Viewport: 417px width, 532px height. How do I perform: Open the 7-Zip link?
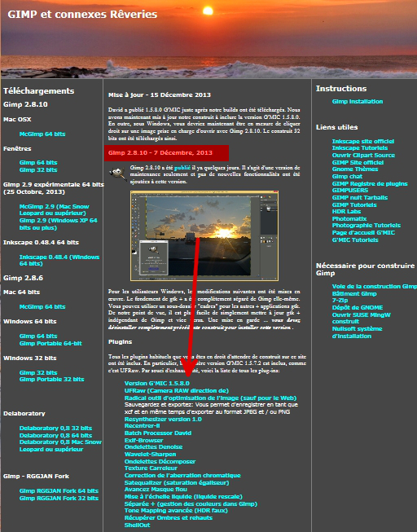click(x=340, y=301)
